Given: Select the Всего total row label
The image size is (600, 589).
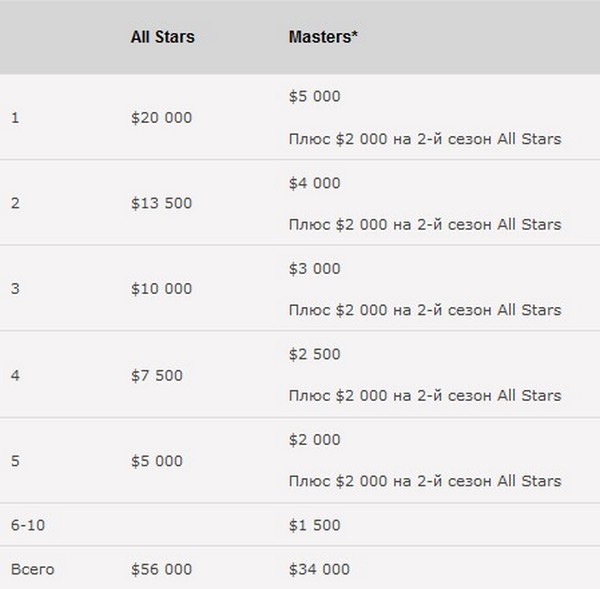Looking at the screenshot, I should pos(33,569).
